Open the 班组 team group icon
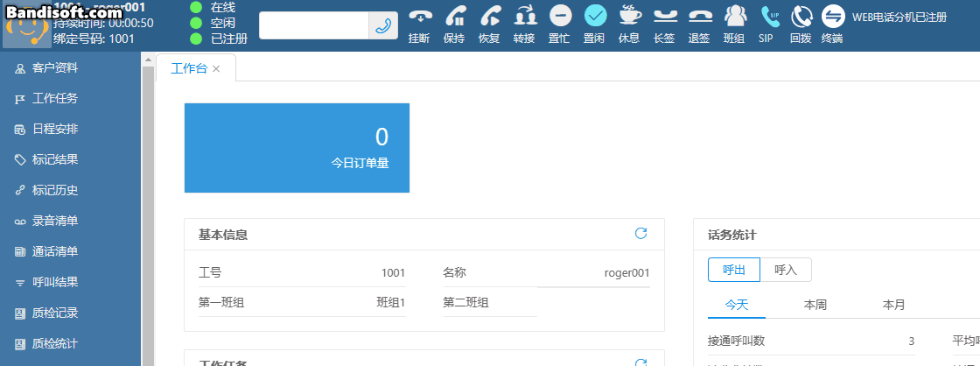The width and height of the screenshot is (980, 366). tap(734, 17)
